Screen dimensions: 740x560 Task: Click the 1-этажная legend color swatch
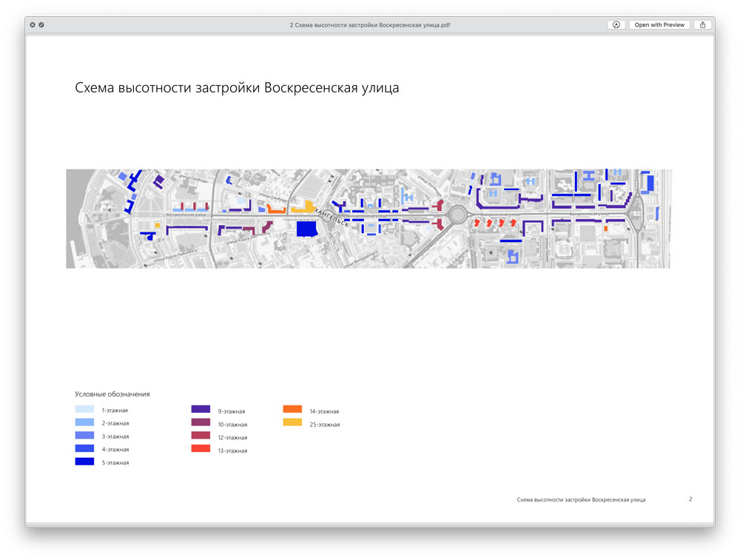click(x=84, y=409)
